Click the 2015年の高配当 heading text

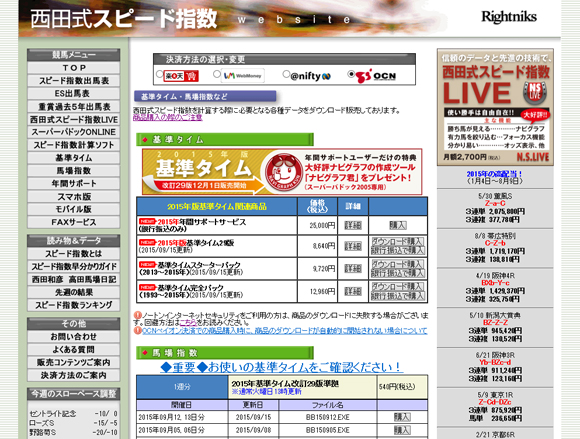point(495,174)
